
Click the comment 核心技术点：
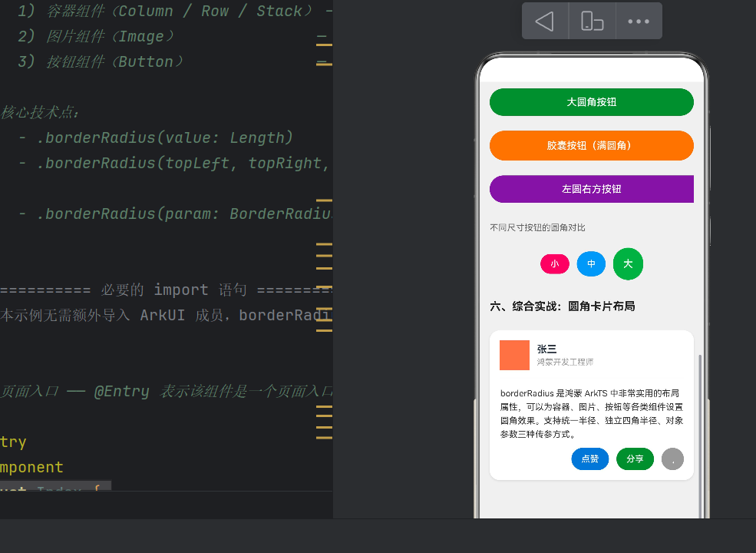(40, 112)
